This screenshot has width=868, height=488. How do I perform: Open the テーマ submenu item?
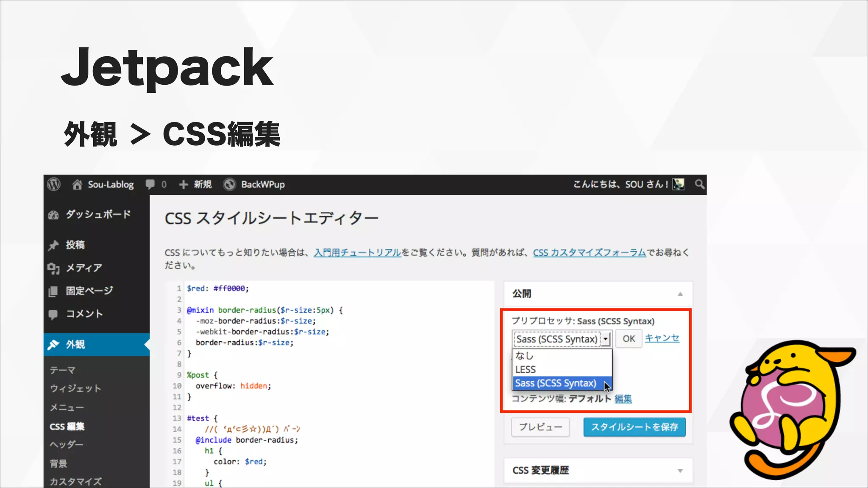(63, 370)
